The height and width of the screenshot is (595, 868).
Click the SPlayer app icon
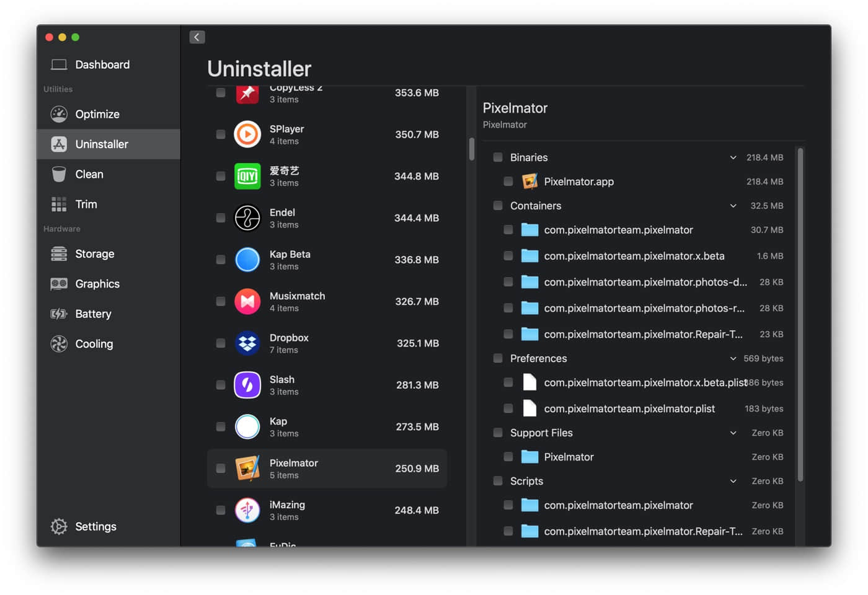(x=247, y=134)
